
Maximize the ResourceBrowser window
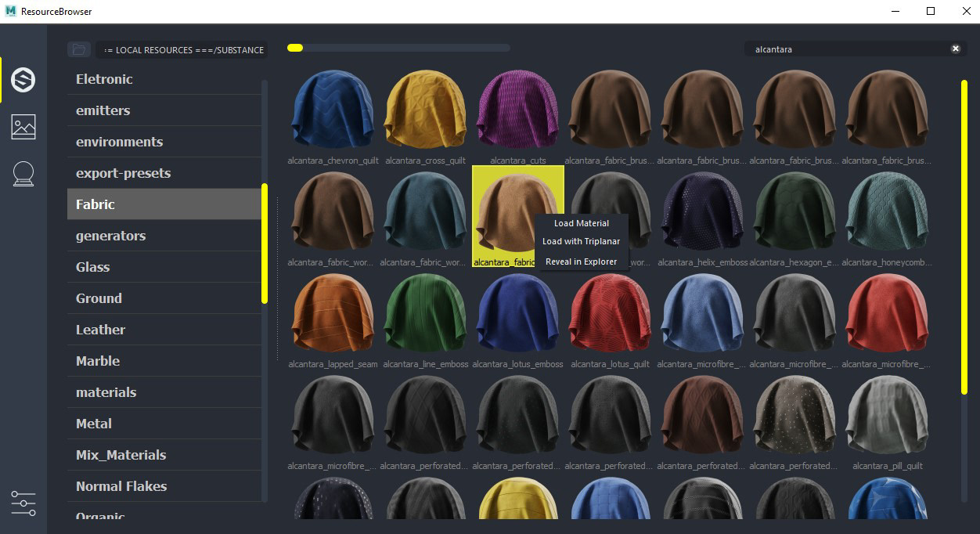(x=930, y=11)
